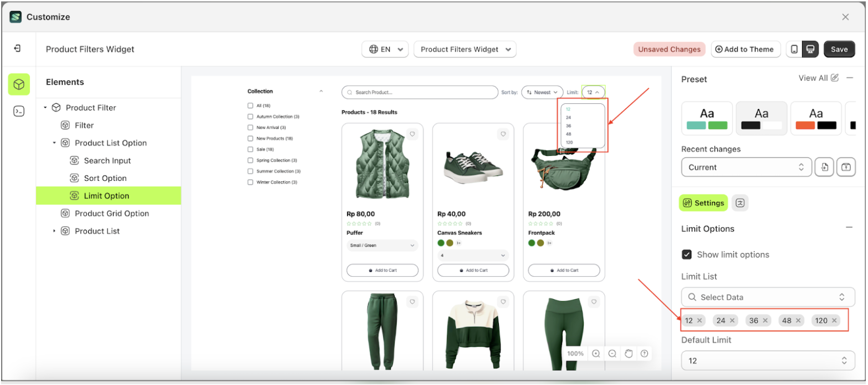Click the exit editor icon

18,49
